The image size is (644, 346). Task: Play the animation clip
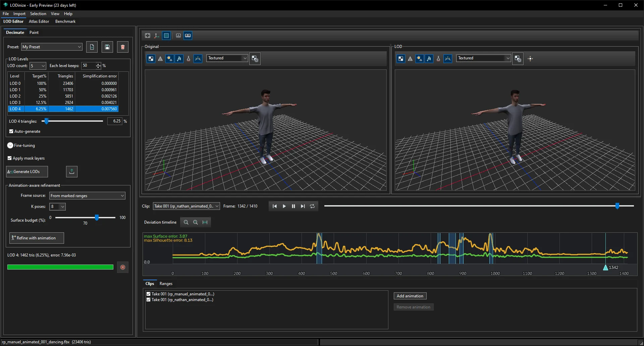[x=284, y=206]
